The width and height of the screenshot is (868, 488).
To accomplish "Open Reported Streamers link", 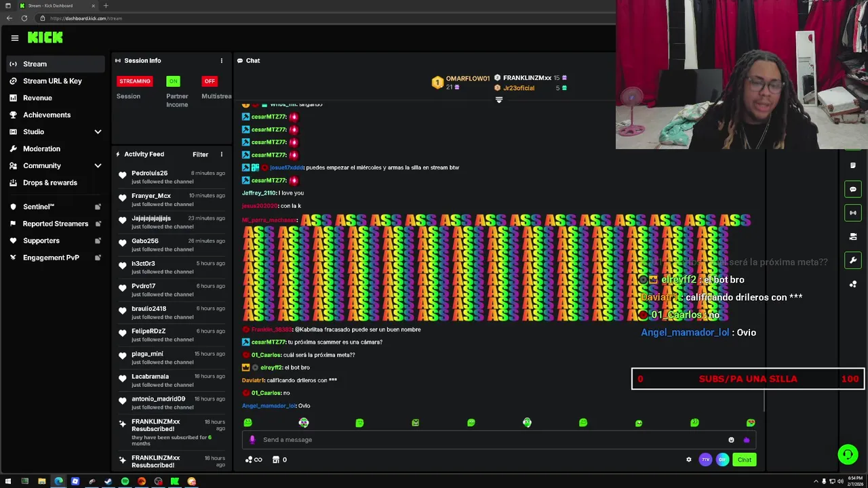I will click(x=56, y=224).
